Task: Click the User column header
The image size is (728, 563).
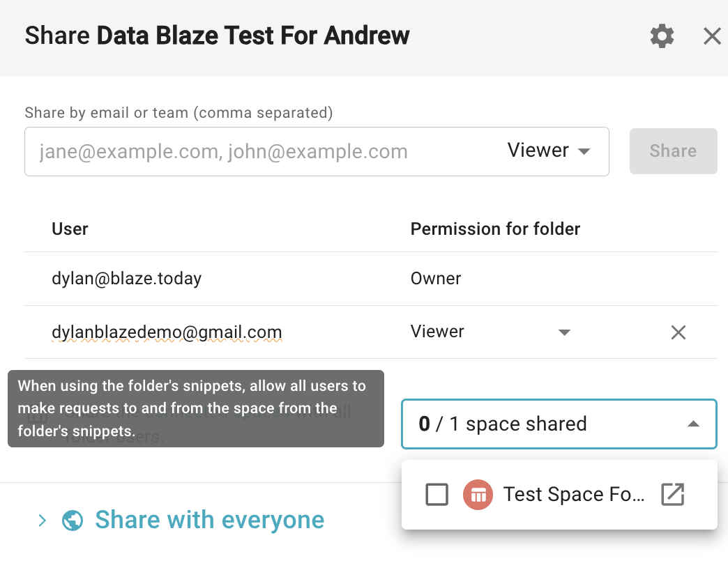Action: [x=70, y=229]
